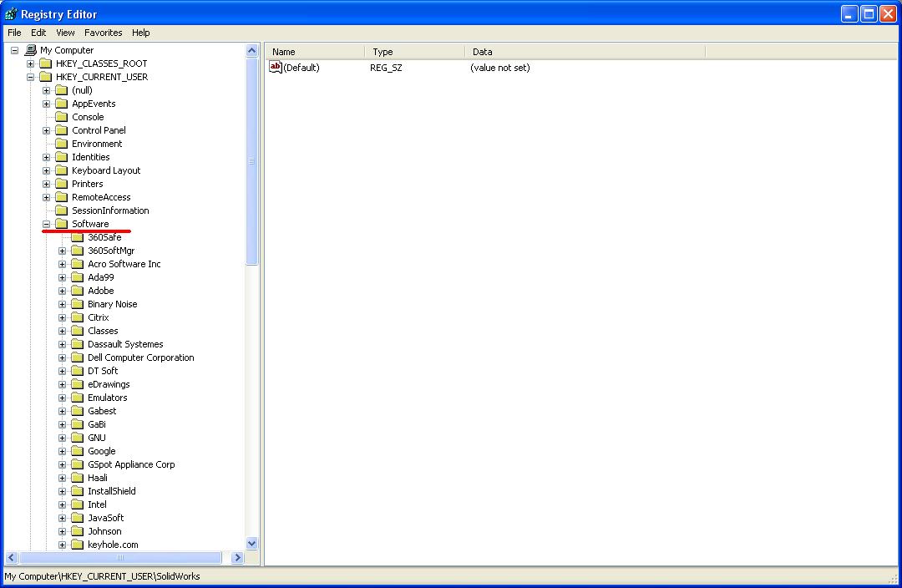
Task: Click the tree scroll down arrow
Action: click(252, 544)
